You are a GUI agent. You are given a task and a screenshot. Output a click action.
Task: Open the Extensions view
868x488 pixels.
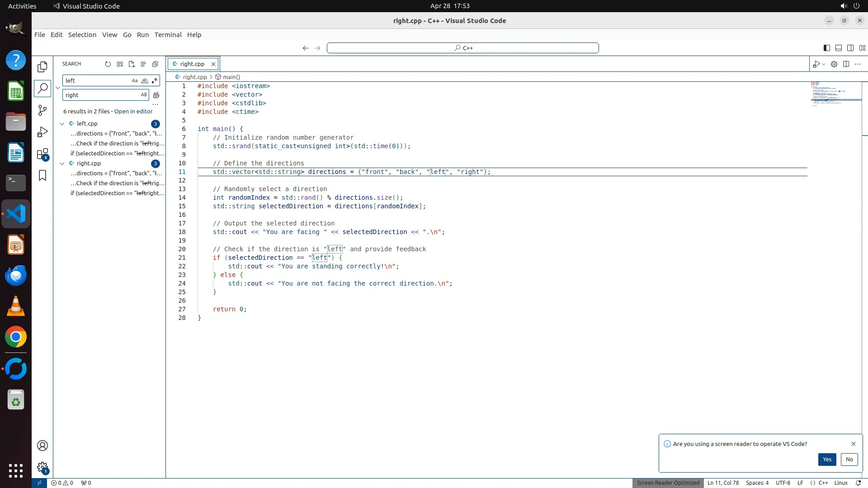[x=42, y=154]
